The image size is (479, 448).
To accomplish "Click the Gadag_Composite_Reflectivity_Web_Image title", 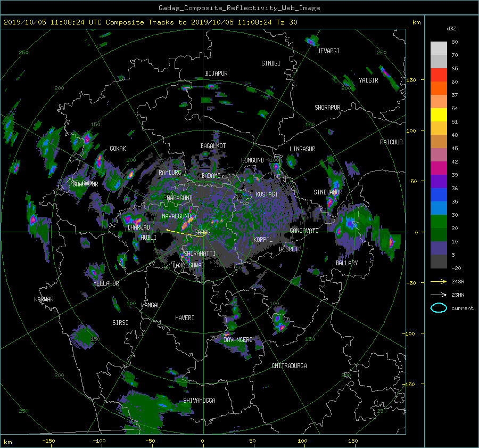I will pos(239,8).
